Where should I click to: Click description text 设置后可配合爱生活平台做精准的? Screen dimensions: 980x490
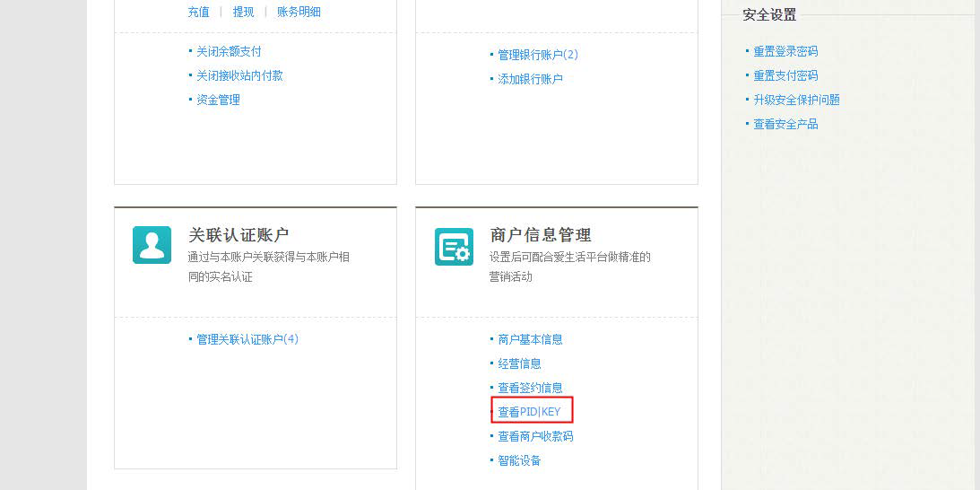(570, 258)
